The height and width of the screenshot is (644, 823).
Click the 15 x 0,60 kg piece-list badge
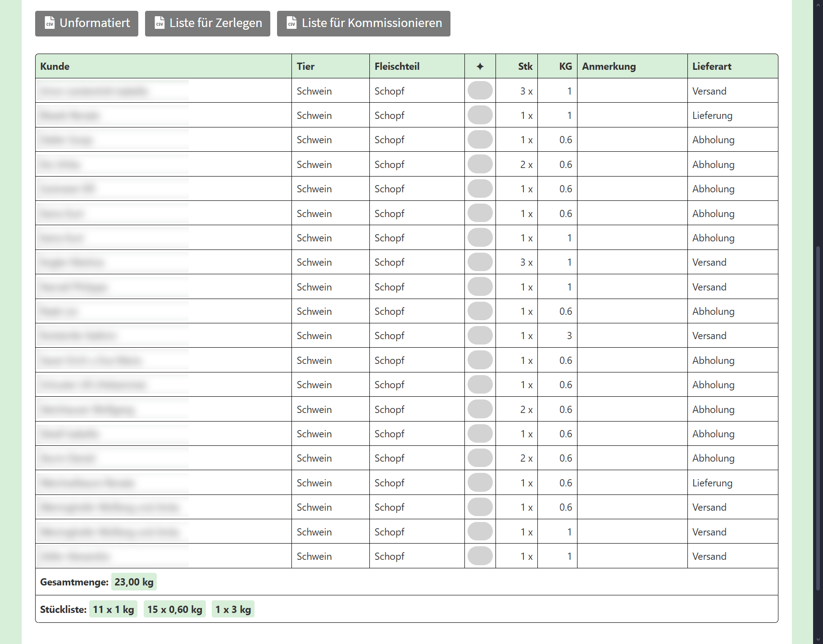coord(175,609)
